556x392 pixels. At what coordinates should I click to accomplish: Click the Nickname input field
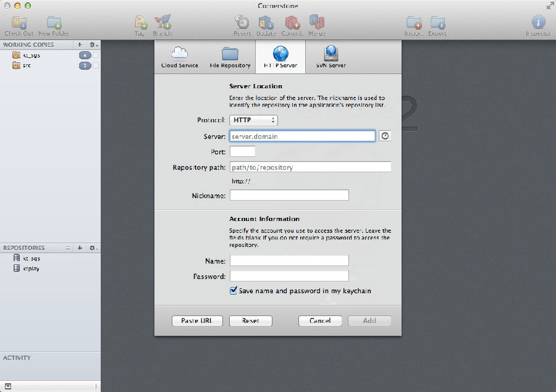point(289,195)
